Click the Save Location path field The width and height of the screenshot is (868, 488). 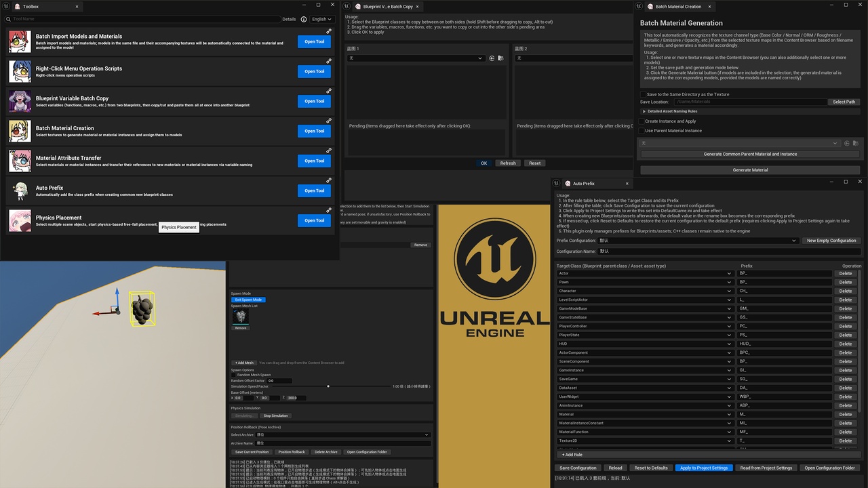(749, 102)
